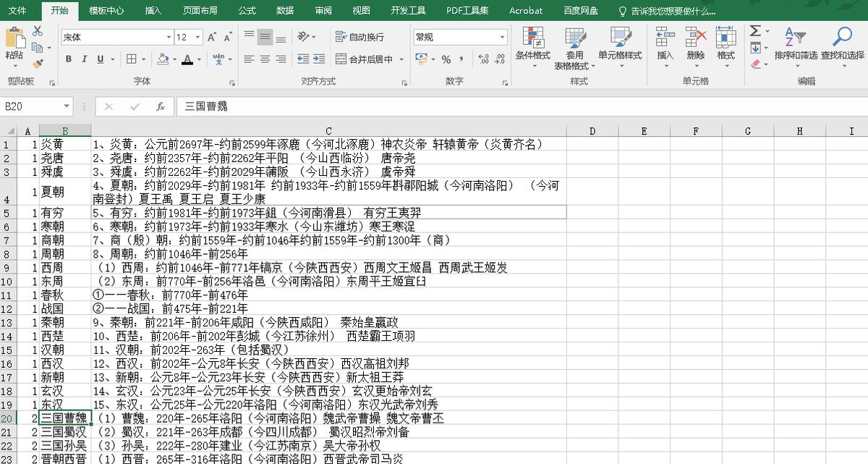Image resolution: width=868 pixels, height=464 pixels.
Task: Toggle Underline formatting
Action: (101, 59)
